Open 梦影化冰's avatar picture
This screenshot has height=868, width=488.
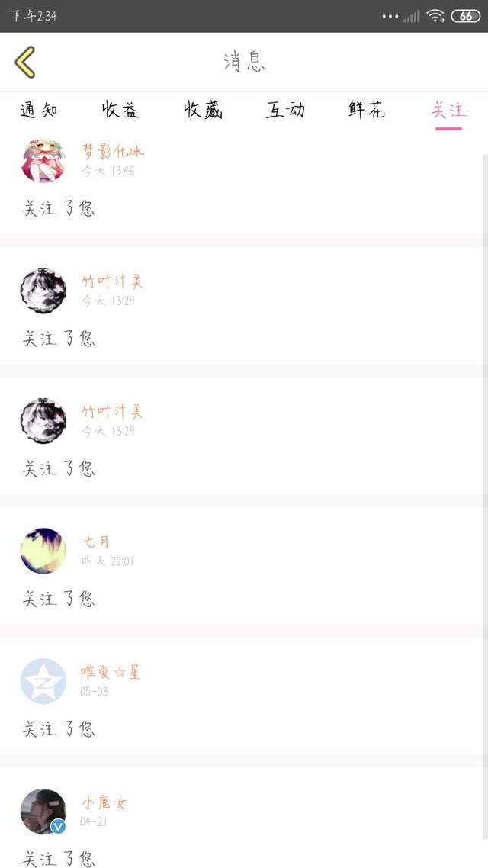coord(43,161)
